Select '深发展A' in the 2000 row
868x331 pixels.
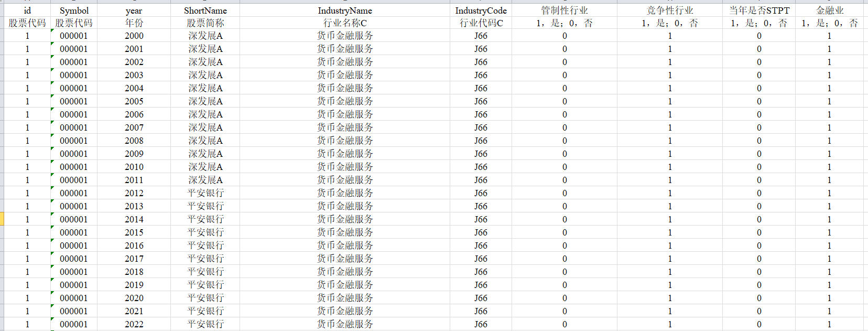205,36
